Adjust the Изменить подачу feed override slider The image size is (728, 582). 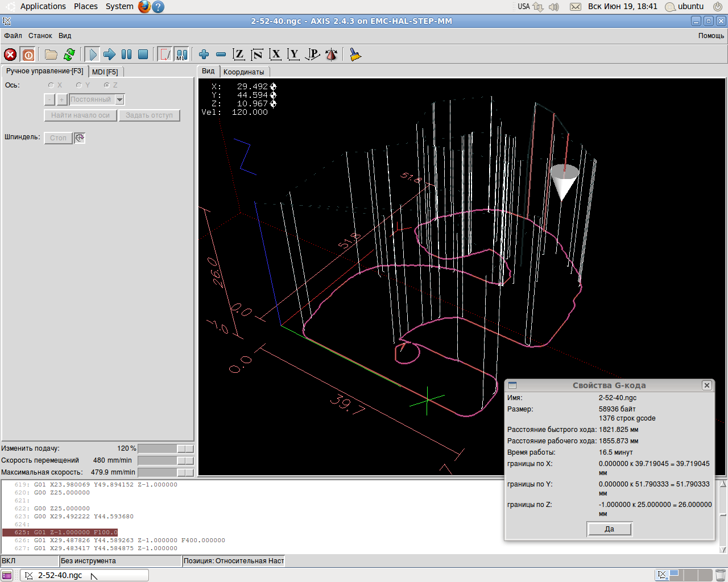[185, 448]
